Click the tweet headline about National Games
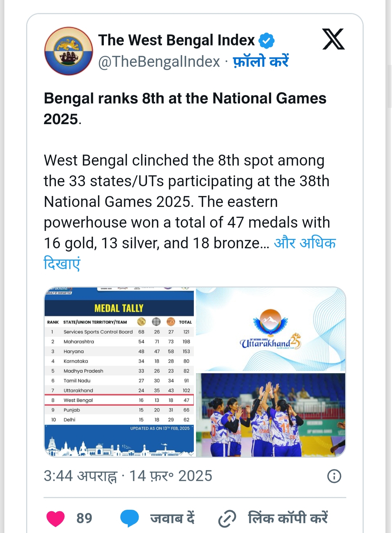This screenshot has height=533, width=392. click(x=185, y=109)
